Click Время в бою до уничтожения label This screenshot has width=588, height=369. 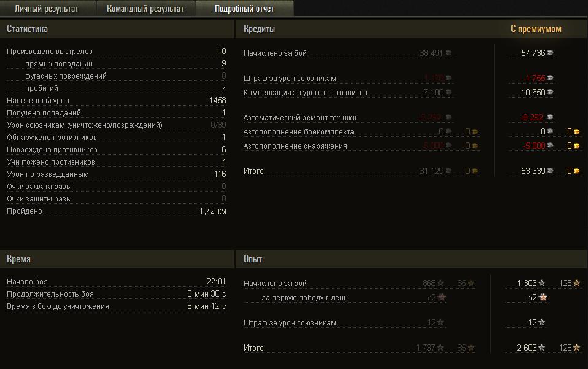(58, 306)
